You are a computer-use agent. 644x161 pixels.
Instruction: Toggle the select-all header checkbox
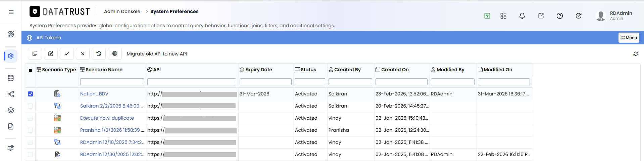tap(30, 70)
